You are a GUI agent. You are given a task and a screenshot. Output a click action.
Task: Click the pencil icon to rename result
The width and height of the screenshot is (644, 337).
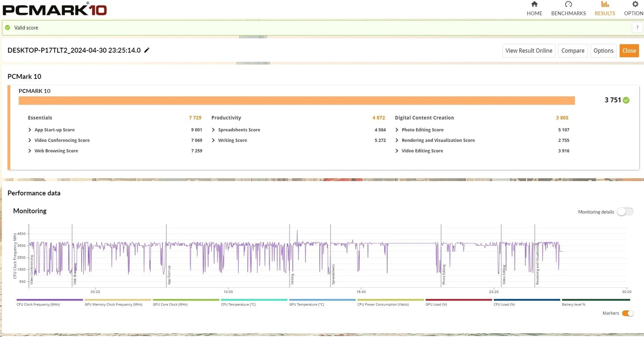click(147, 50)
